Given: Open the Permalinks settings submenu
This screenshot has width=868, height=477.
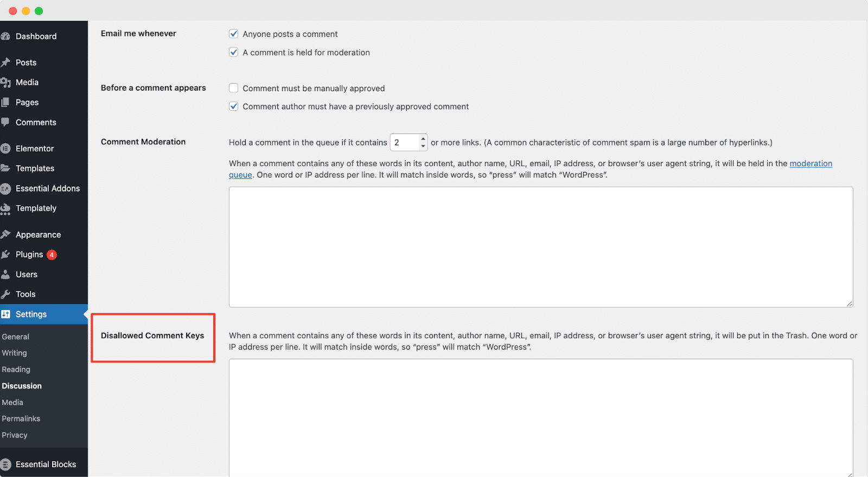Looking at the screenshot, I should (x=21, y=418).
